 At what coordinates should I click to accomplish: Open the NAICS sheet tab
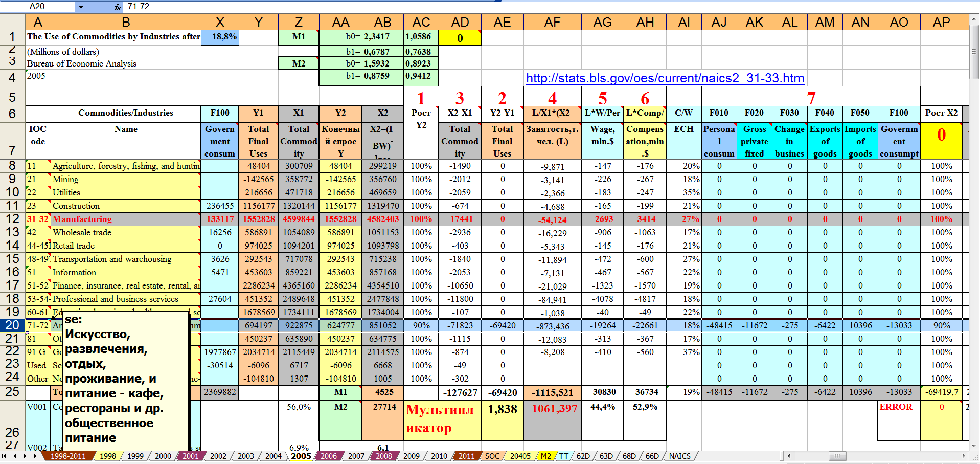coord(679,456)
